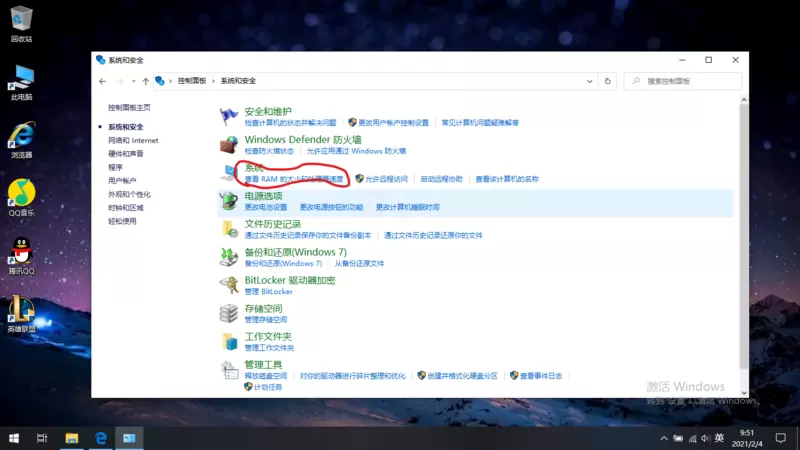The image size is (800, 450).
Task: Open network status in system tray
Action: click(692, 438)
